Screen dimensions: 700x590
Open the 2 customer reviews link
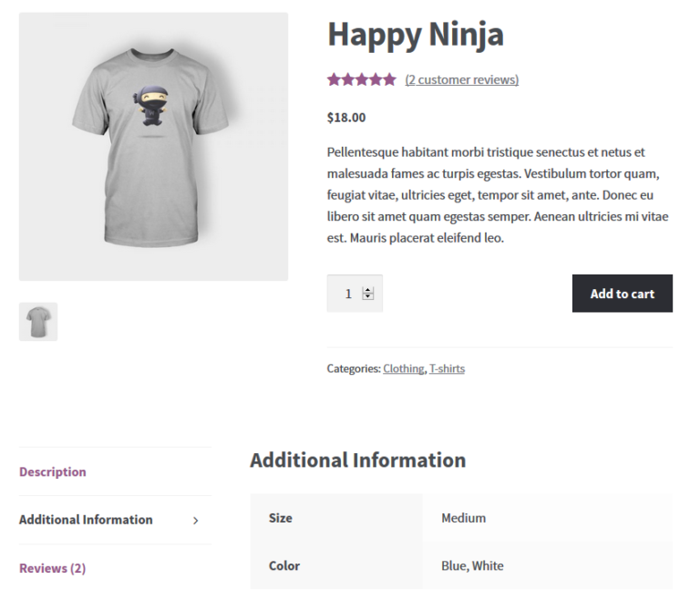tap(461, 80)
